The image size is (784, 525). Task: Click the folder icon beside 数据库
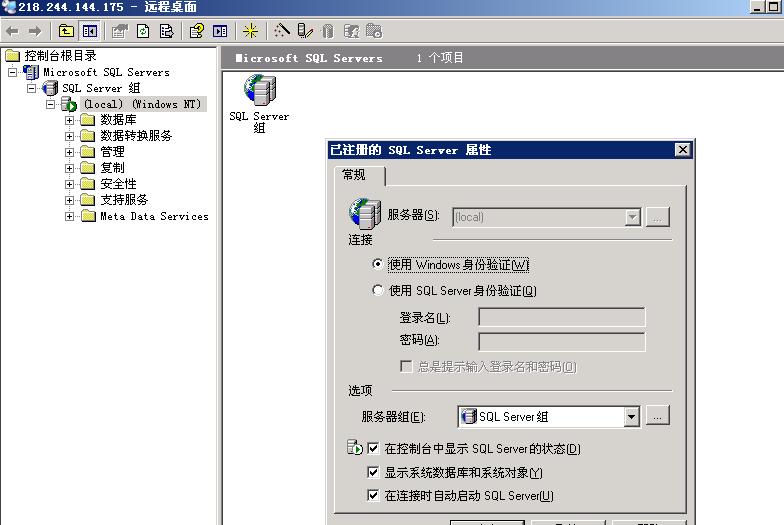click(88, 120)
